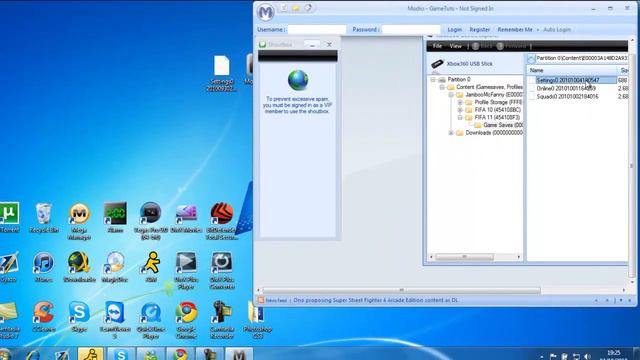
Task: Open the TeamViewer 5 desktop shortcut
Action: (115, 320)
